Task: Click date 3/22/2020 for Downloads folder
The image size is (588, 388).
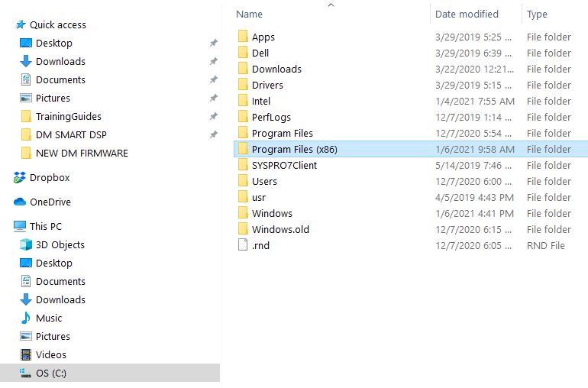Action: click(x=474, y=69)
